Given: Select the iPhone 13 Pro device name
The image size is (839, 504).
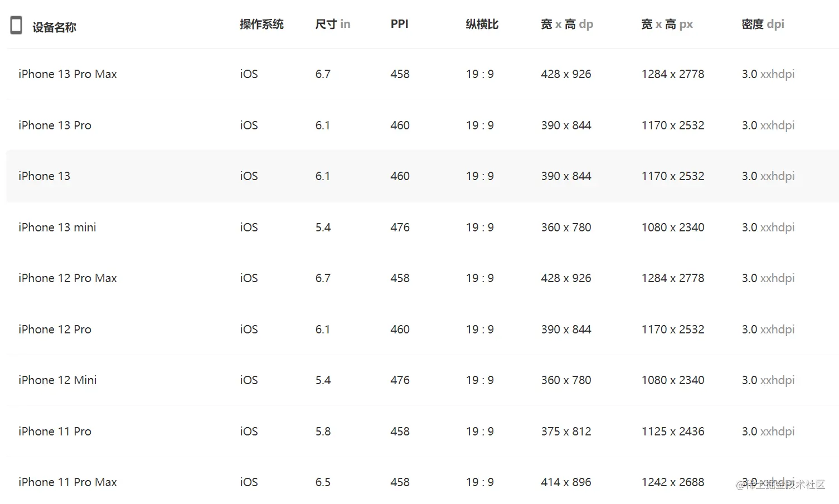Looking at the screenshot, I should pos(55,125).
